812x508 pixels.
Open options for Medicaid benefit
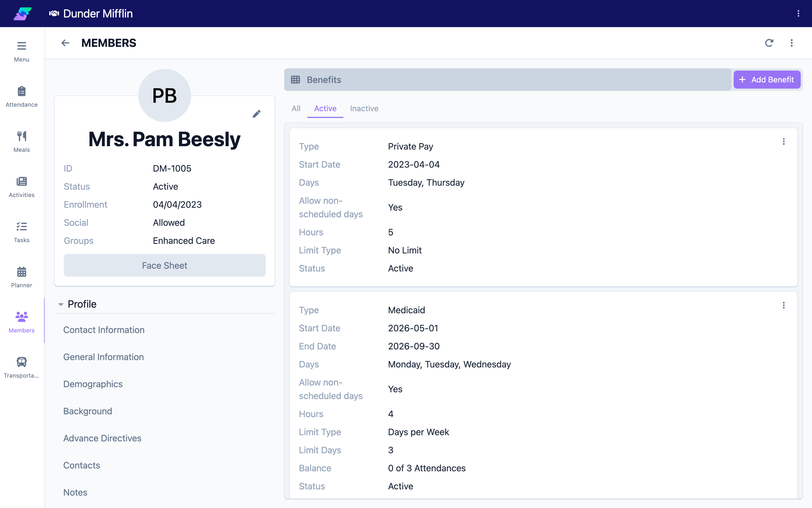784,305
